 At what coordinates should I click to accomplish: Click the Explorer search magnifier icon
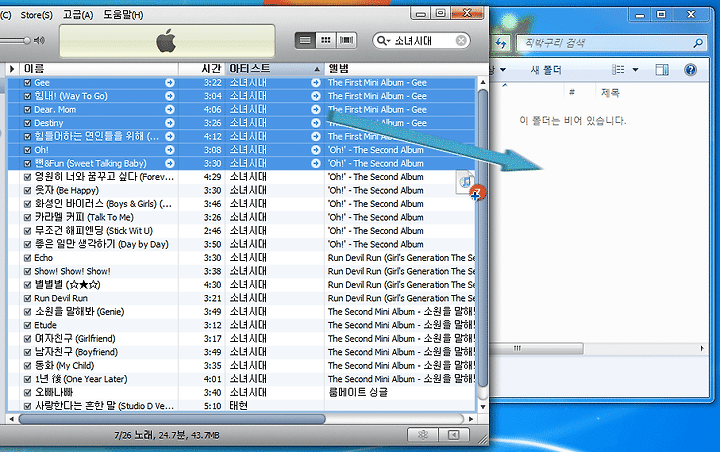(x=698, y=43)
